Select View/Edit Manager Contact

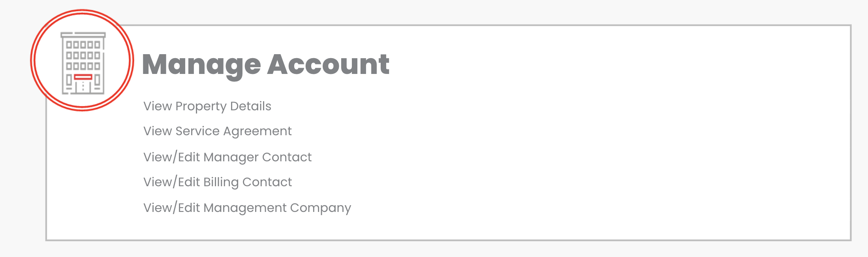coord(227,157)
